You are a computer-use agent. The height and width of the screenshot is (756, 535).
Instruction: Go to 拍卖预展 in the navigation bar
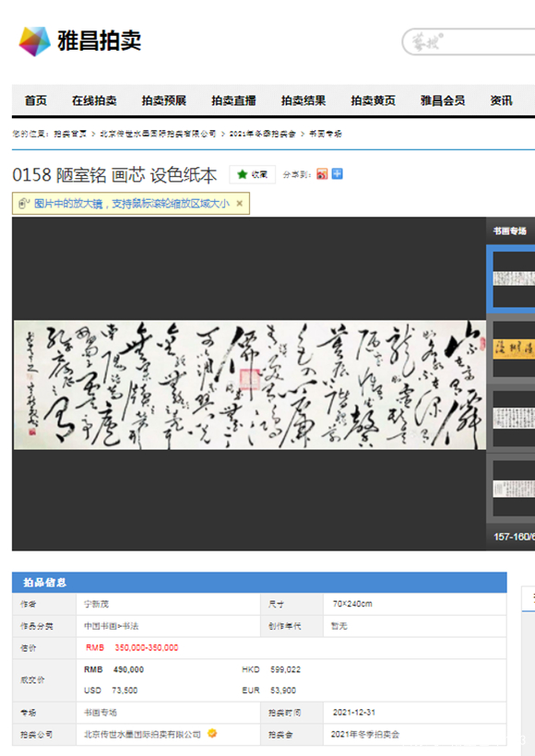[164, 100]
